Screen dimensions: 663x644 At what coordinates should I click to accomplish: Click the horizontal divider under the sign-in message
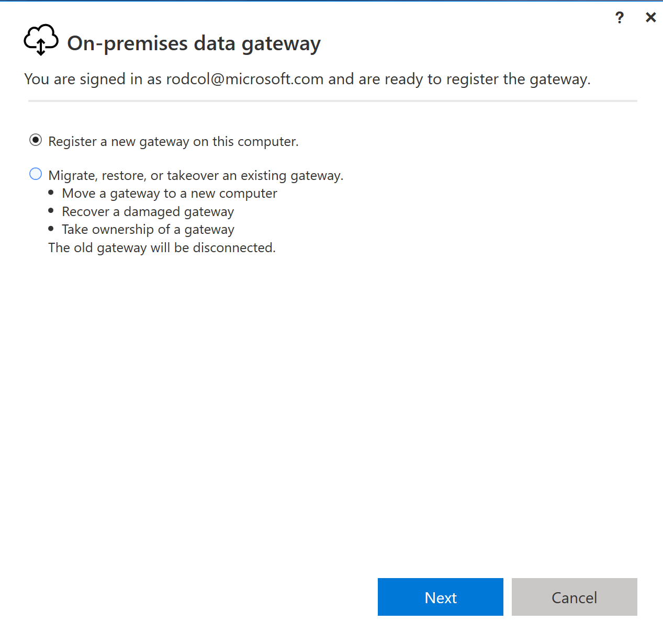(x=332, y=100)
